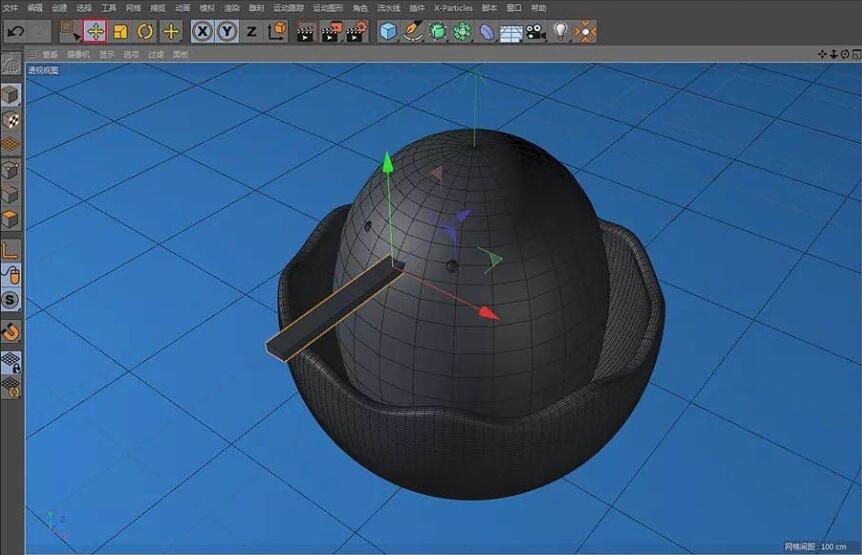Screen dimensions: 862x555
Task: Click the recent tool plus icon
Action: click(x=171, y=31)
